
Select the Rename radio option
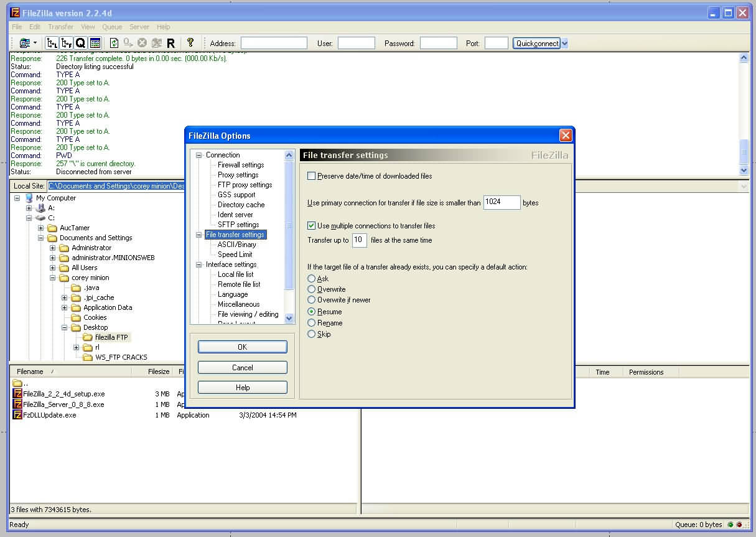pos(312,323)
